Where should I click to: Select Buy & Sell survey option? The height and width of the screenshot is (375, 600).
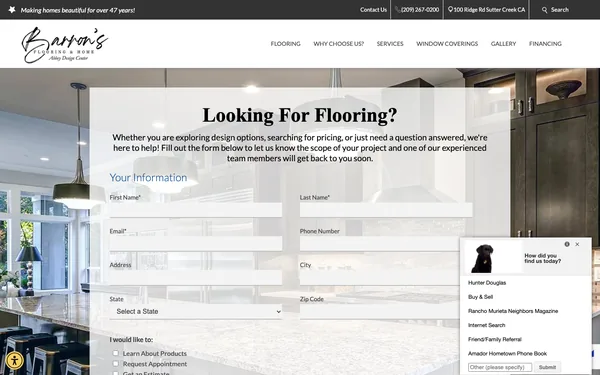coord(480,297)
